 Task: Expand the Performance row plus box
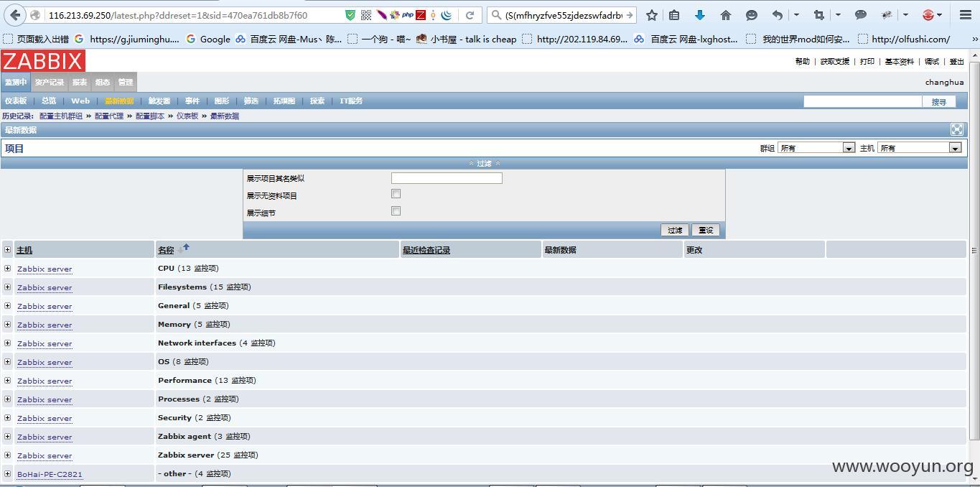pyautogui.click(x=8, y=381)
